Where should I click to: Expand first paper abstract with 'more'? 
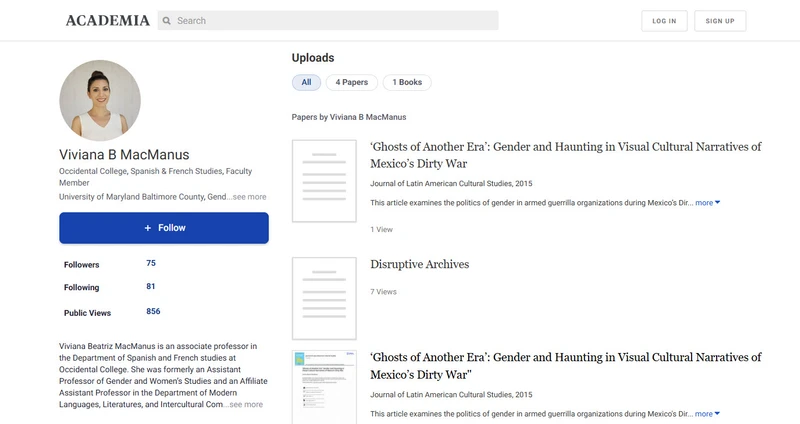(708, 203)
